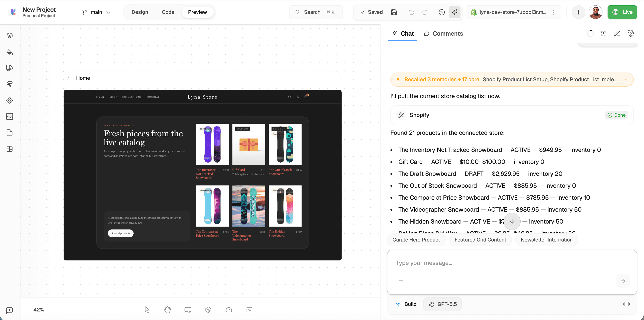
Task: Select the paint bucket tool in the sidebar
Action: (x=10, y=52)
